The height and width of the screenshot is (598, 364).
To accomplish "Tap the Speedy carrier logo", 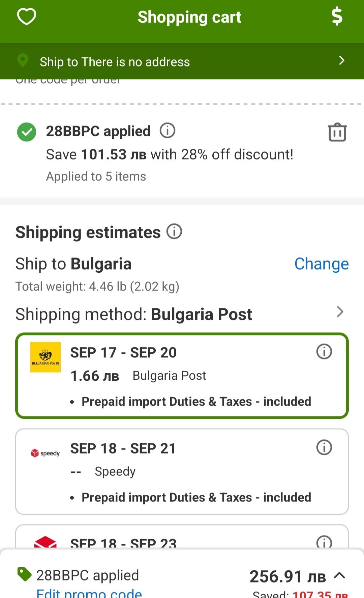I will point(45,453).
